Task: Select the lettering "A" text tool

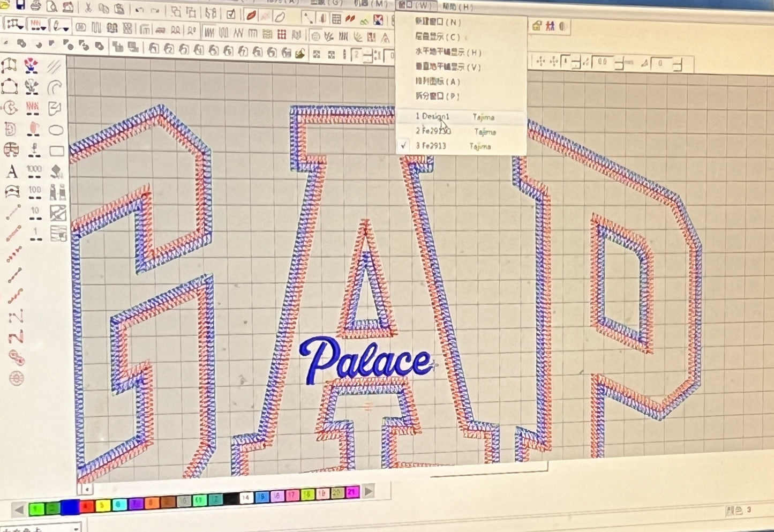Action: point(11,172)
